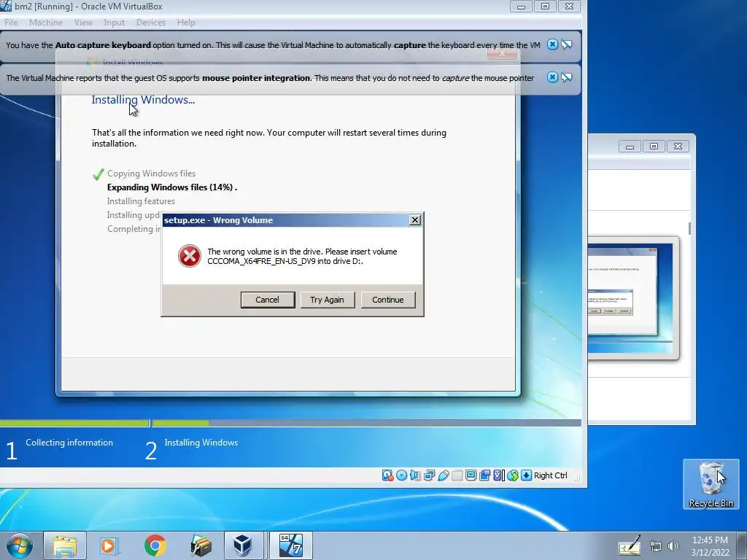
Task: Open Windows Explorer from the taskbar
Action: tap(65, 545)
